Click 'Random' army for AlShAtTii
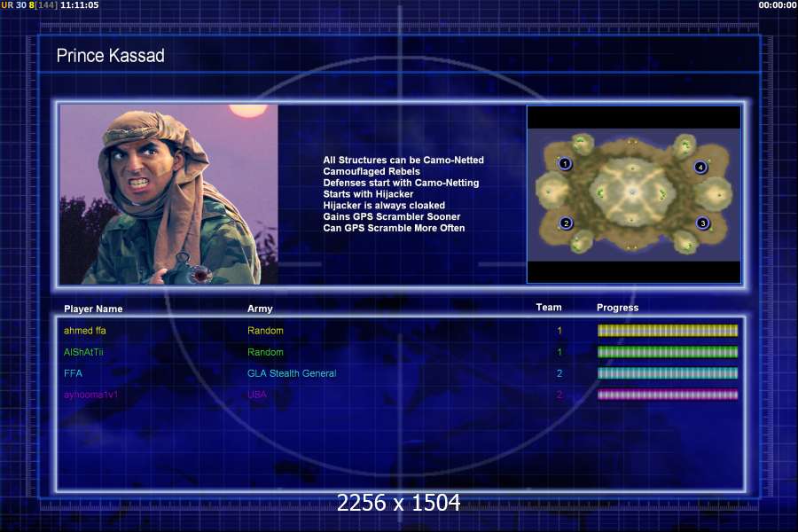798x532 pixels. (265, 352)
